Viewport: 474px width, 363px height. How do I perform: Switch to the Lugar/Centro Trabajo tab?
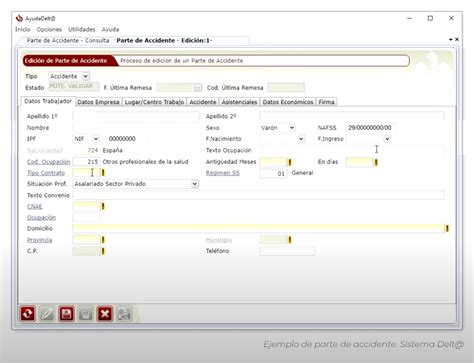click(154, 102)
